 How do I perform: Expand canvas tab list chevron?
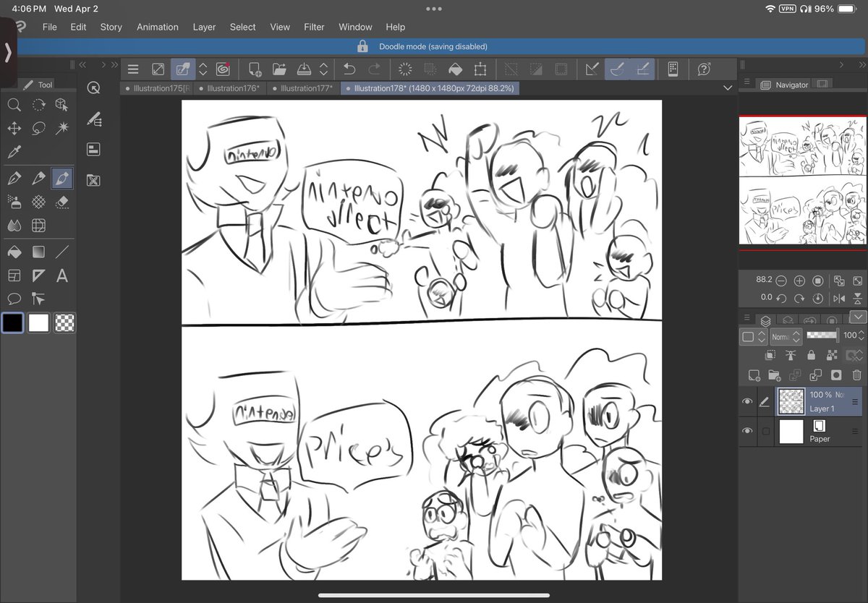(x=728, y=87)
